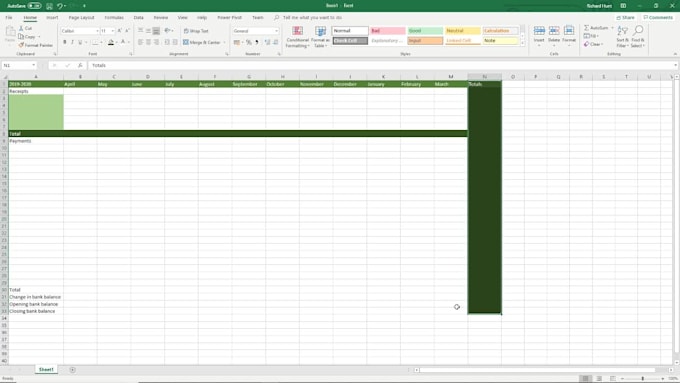
Task: Toggle Bottom Align in Alignment group
Action: tap(156, 31)
